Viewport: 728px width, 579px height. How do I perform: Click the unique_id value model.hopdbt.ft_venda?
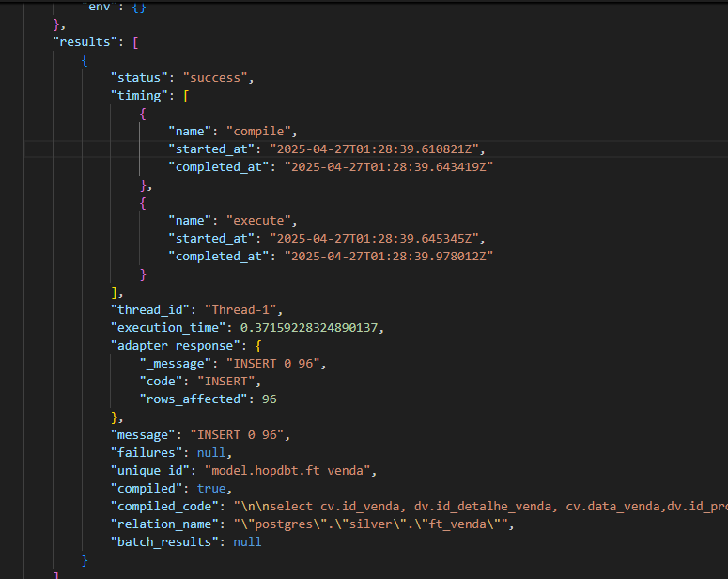(x=287, y=471)
